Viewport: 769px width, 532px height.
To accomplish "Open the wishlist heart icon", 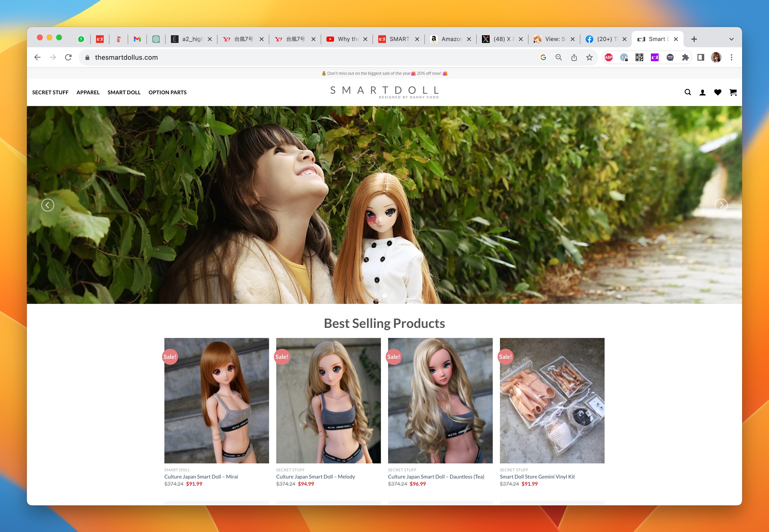I will coord(718,92).
